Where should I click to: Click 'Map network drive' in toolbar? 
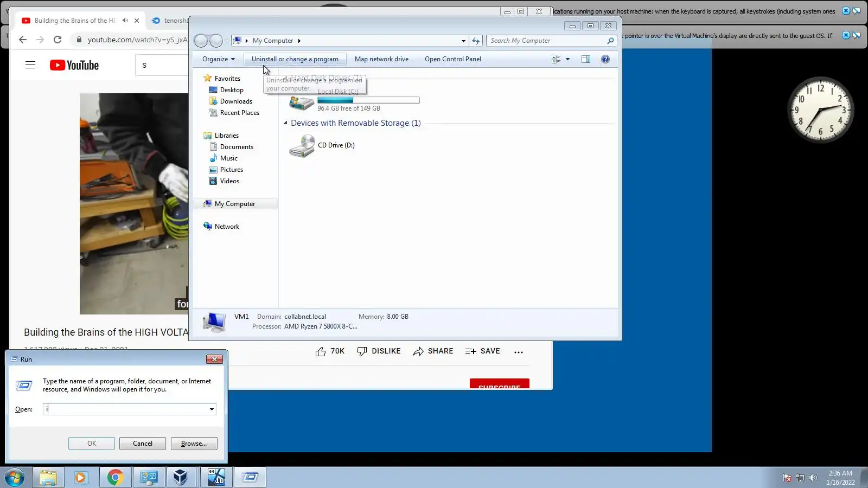tap(381, 59)
